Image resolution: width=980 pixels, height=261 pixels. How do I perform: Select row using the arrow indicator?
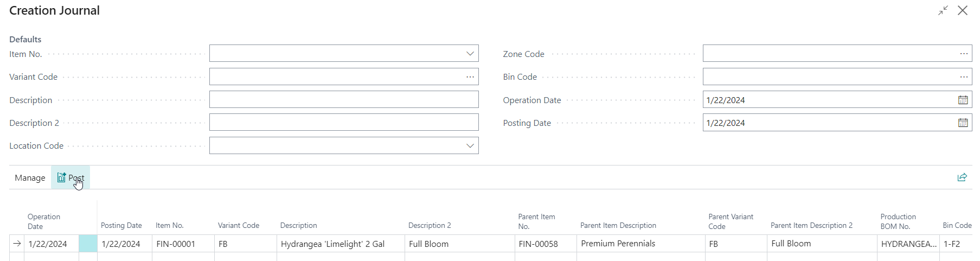[x=17, y=244]
